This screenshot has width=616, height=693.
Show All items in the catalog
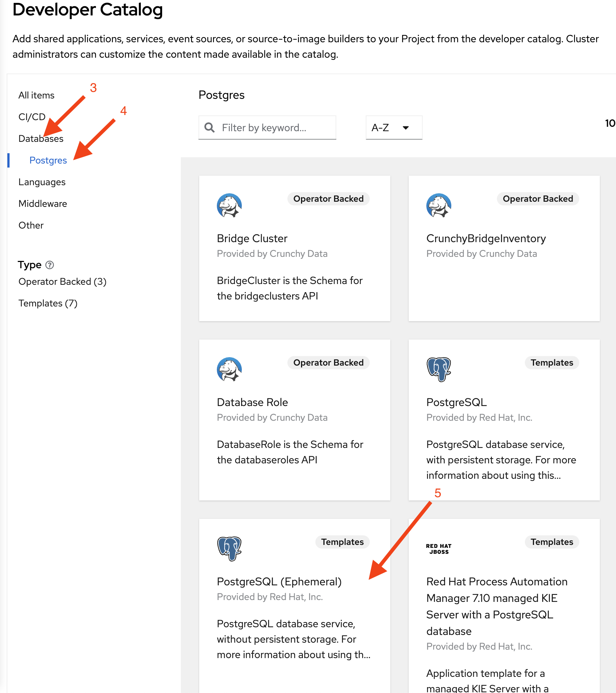coord(36,96)
